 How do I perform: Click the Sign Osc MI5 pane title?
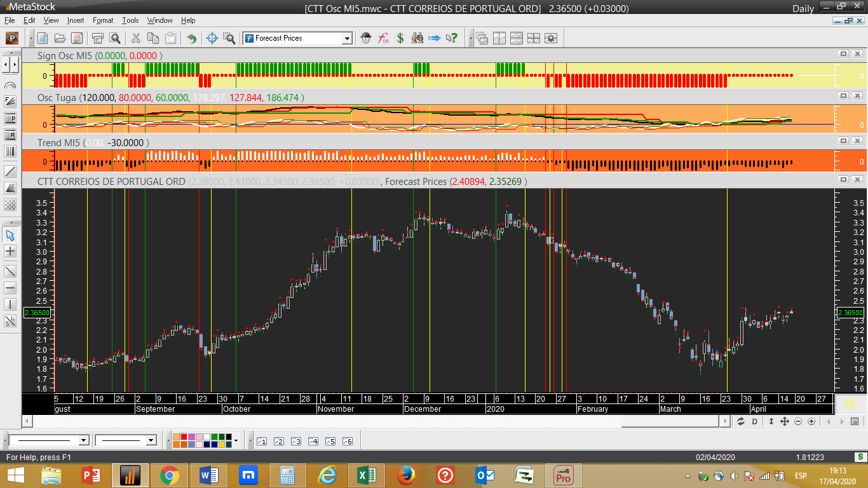(x=65, y=55)
